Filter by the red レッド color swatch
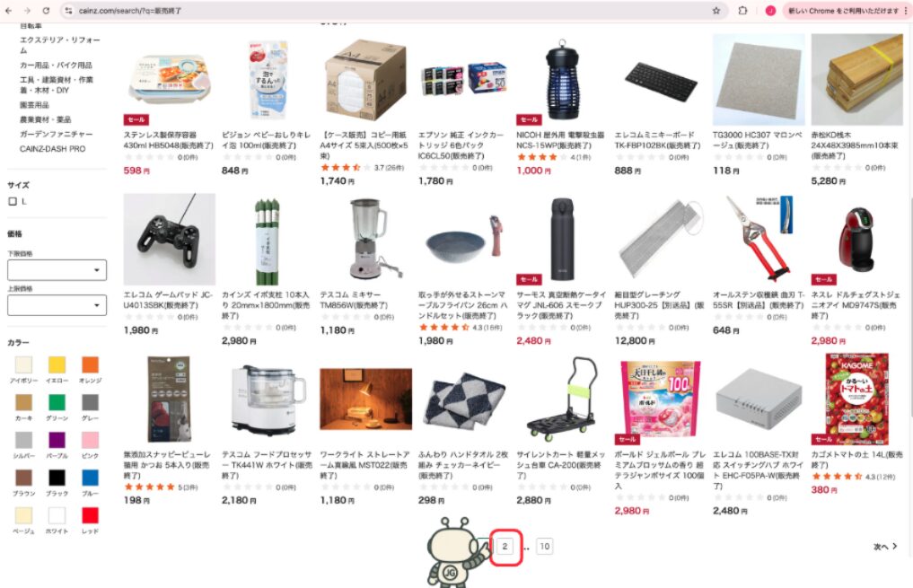913x588 pixels. click(91, 515)
